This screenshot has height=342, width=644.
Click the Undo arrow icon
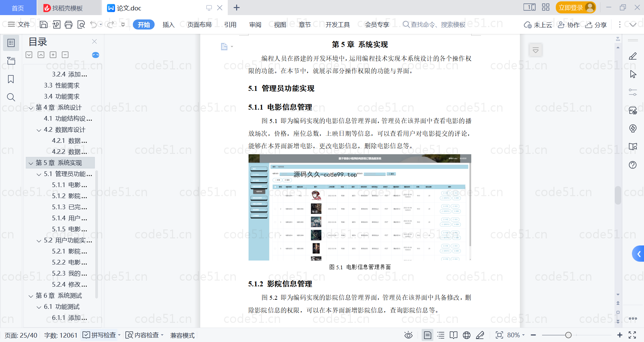point(94,24)
